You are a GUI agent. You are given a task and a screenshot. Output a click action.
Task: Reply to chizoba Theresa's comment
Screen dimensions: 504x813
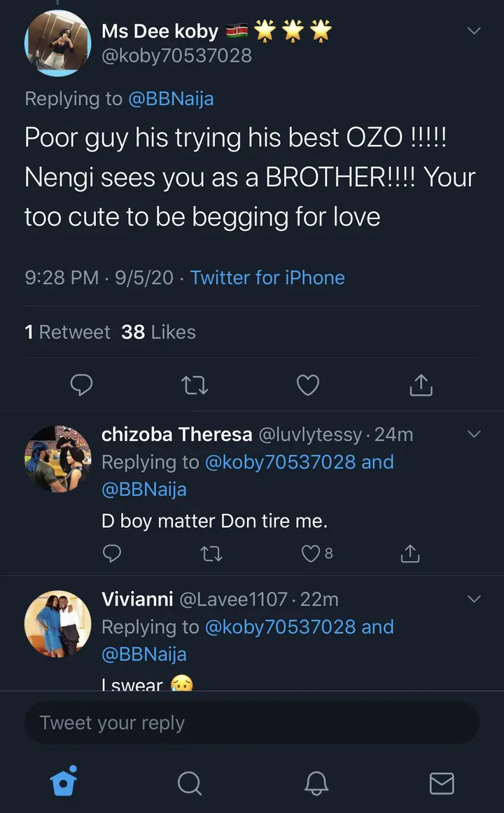pyautogui.click(x=112, y=554)
